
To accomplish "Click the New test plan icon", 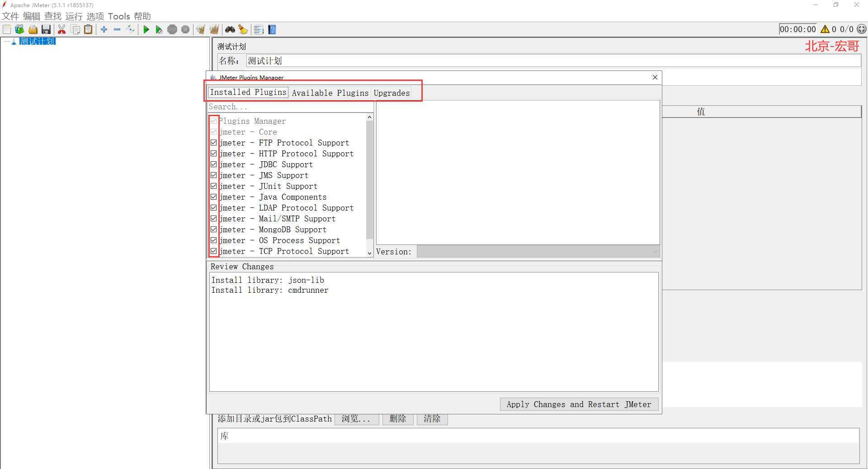I will 7,29.
